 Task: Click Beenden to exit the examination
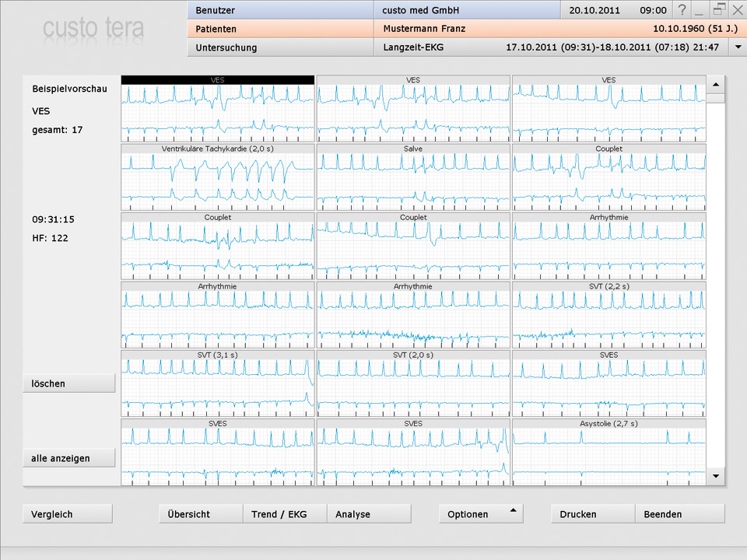click(x=679, y=514)
